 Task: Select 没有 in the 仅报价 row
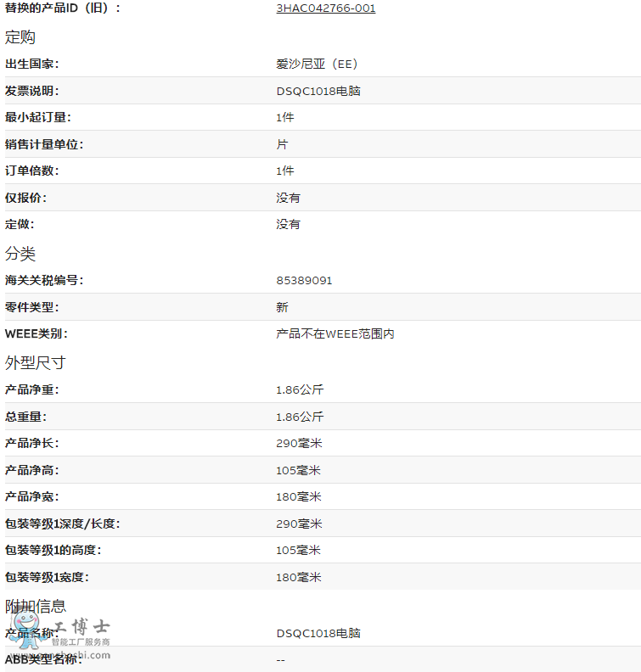288,198
